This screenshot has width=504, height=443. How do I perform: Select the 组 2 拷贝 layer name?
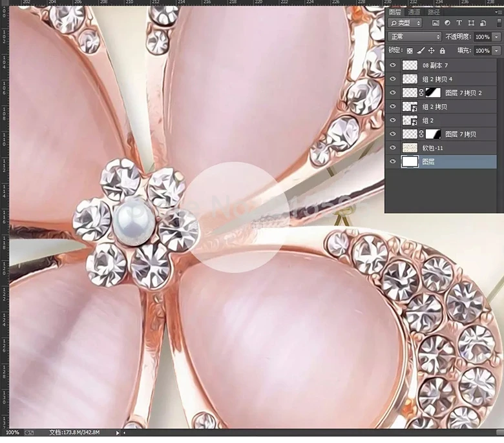435,107
